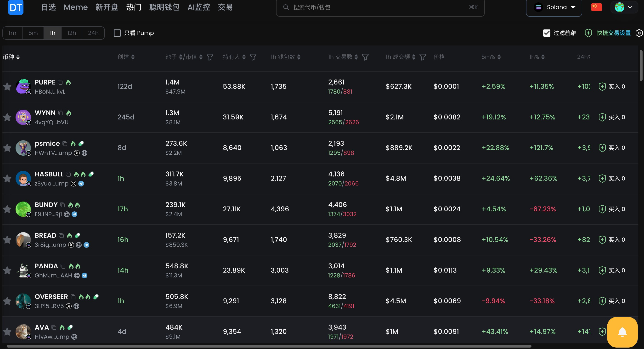Open the holders column filter icon
This screenshot has height=349, width=644.
253,57
